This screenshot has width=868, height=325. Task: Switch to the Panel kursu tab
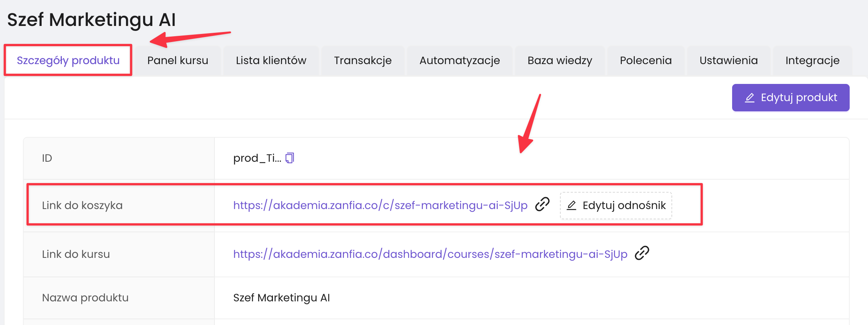178,60
